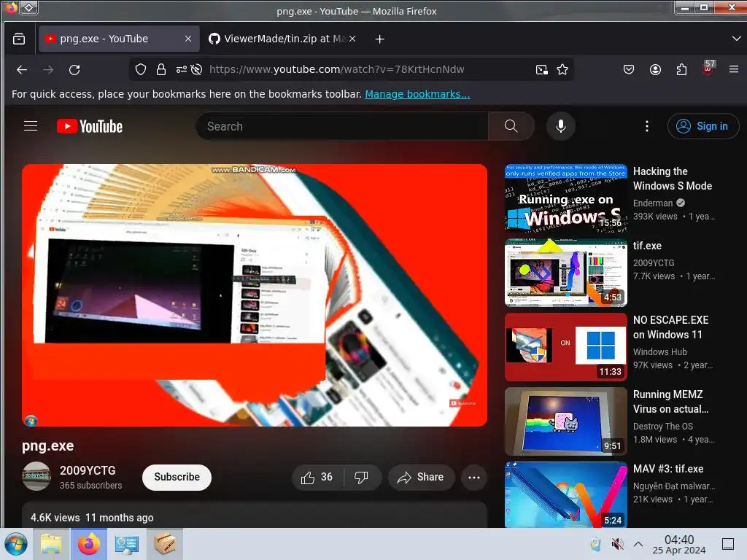
Task: Click the taskbar clock 04:40
Action: point(679,544)
